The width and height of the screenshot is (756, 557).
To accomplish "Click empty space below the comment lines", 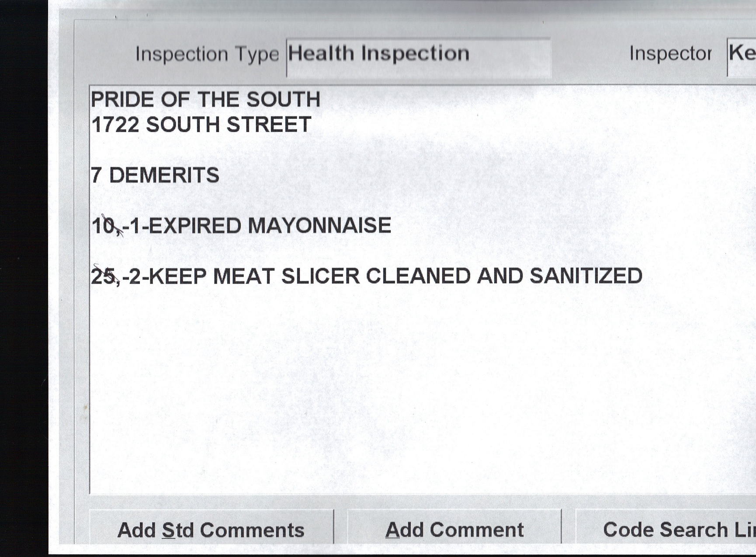I will pos(393,393).
